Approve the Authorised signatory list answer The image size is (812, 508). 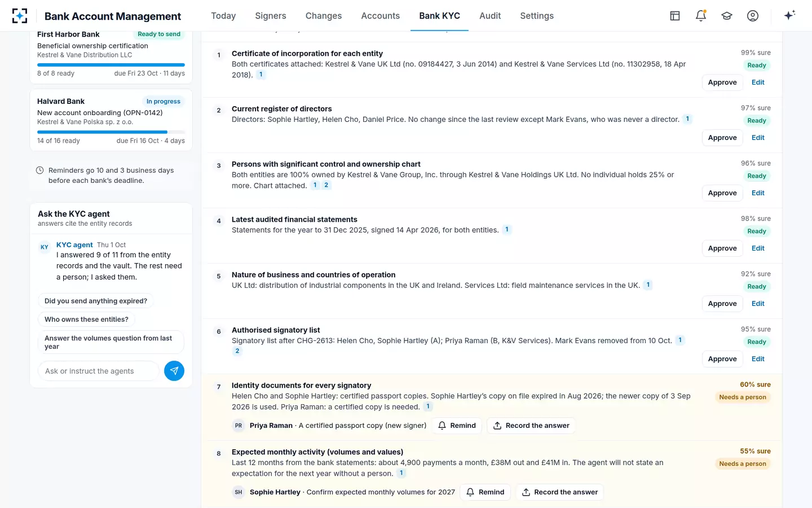tap(722, 359)
